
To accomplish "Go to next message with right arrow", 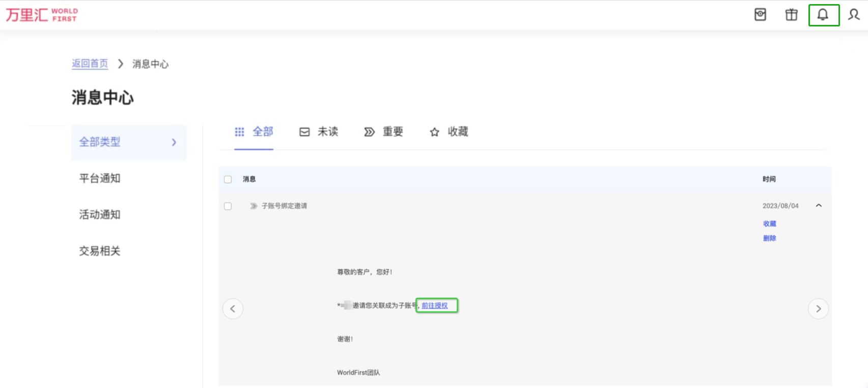I will click(x=818, y=309).
